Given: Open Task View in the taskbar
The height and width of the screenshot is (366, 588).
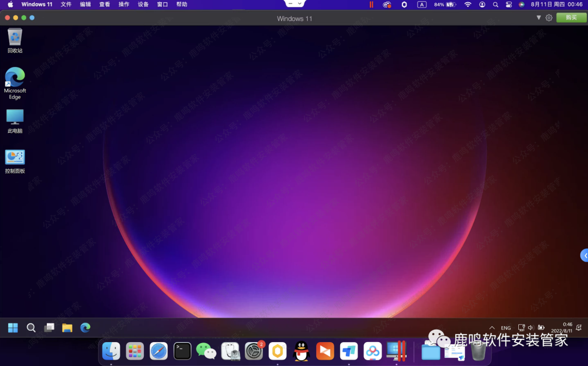Looking at the screenshot, I should 49,327.
